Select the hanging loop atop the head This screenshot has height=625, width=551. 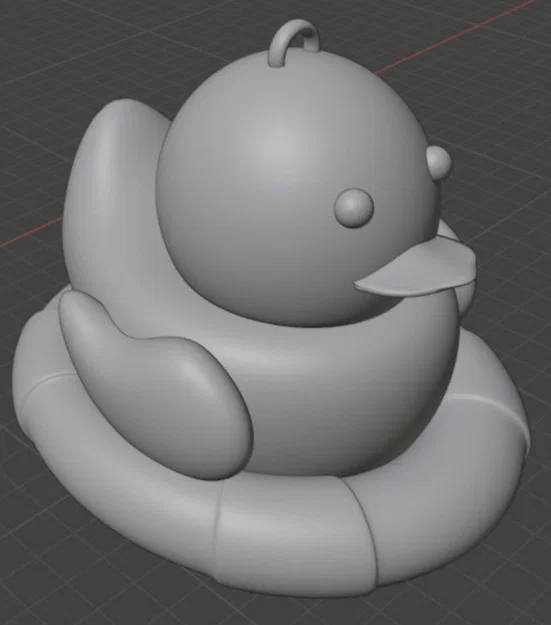(x=294, y=42)
